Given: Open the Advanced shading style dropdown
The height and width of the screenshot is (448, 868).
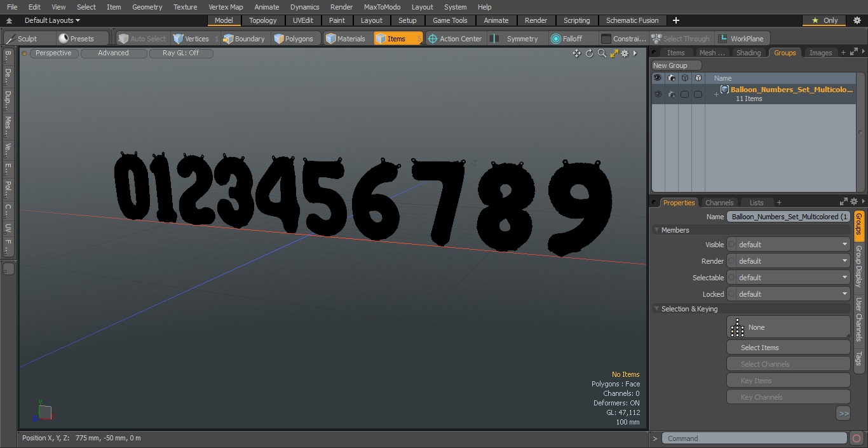Looking at the screenshot, I should (x=114, y=53).
